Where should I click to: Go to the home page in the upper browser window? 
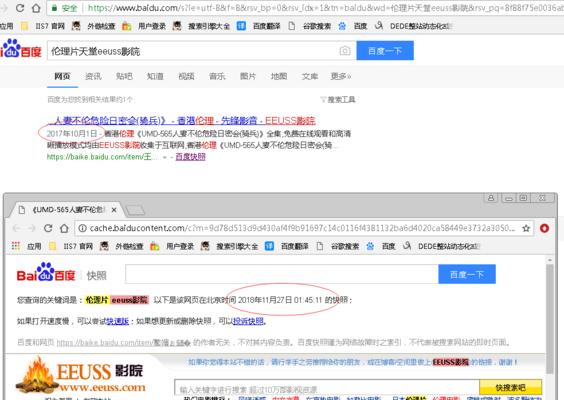[36, 8]
